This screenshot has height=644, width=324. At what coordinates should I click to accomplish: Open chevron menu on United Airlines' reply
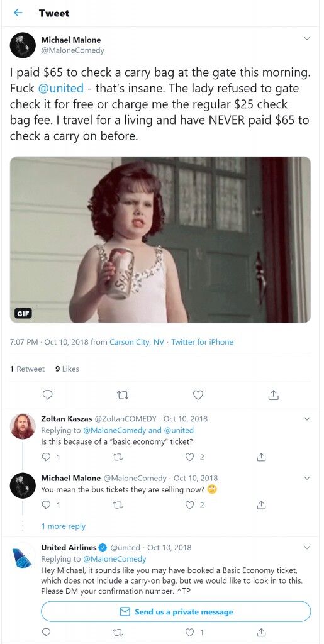[307, 548]
